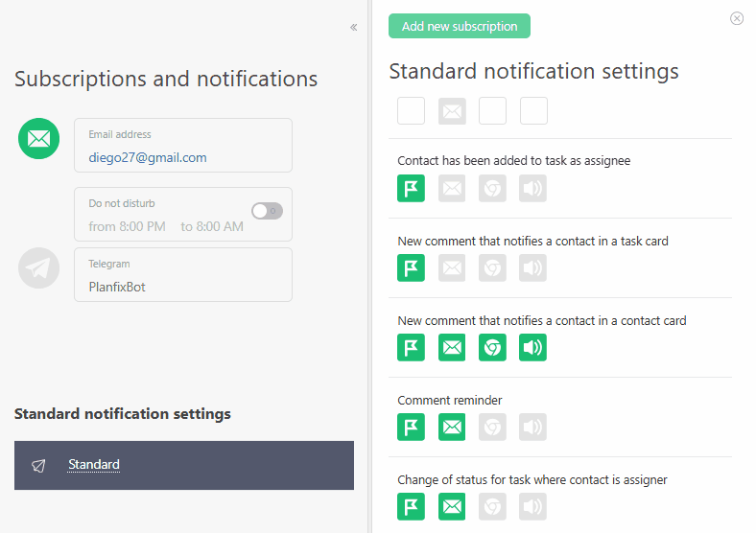
Task: Close the notification settings panel
Action: tap(737, 18)
